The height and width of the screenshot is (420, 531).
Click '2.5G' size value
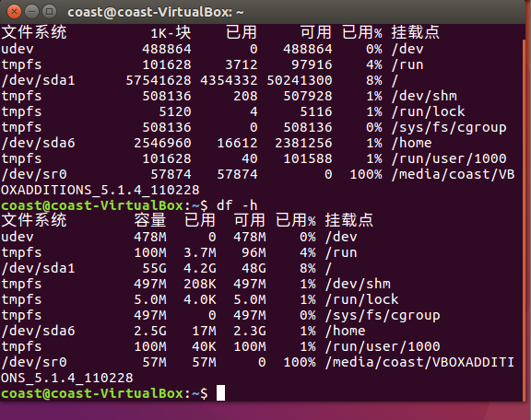(150, 331)
